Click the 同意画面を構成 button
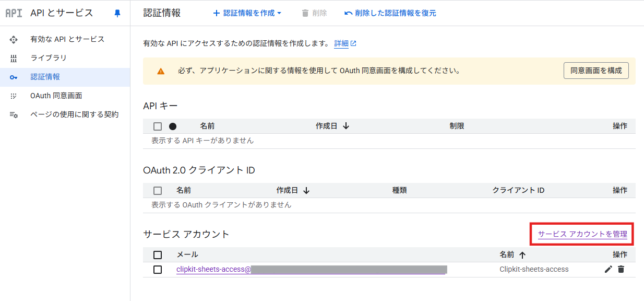 coord(596,71)
